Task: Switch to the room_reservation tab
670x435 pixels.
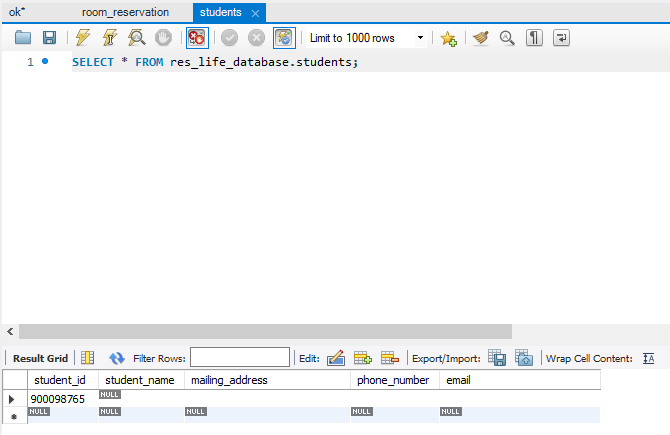Action: tap(125, 12)
